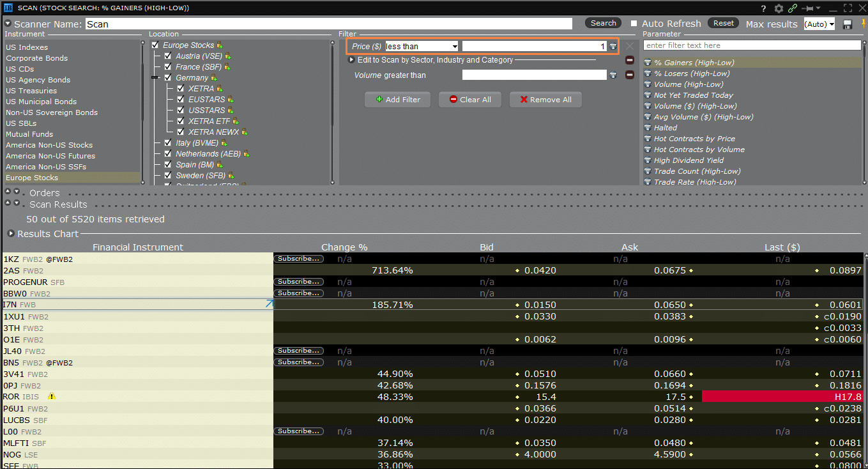Expand Edit to Scan by Sector, Industry and Category
Screen dimensions: 868x469
click(351, 60)
